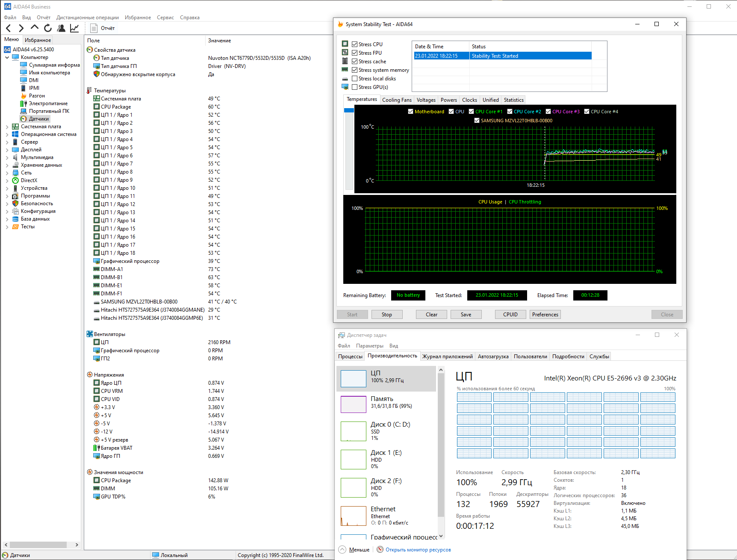The image size is (737, 560).
Task: Expand the Системная плата tree node
Action: click(x=7, y=127)
